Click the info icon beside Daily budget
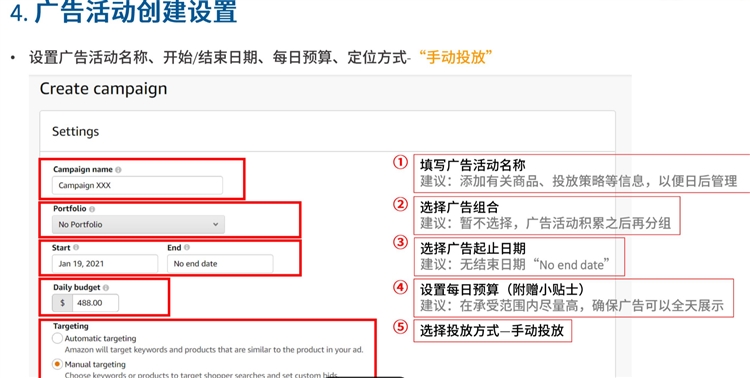750x378 pixels. pyautogui.click(x=106, y=288)
